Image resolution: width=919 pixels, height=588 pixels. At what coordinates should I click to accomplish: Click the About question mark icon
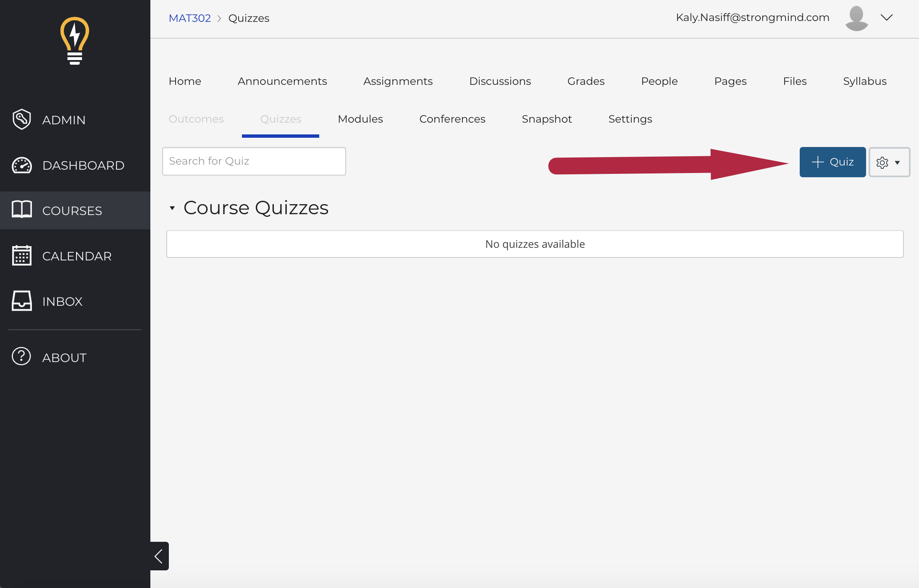point(21,357)
